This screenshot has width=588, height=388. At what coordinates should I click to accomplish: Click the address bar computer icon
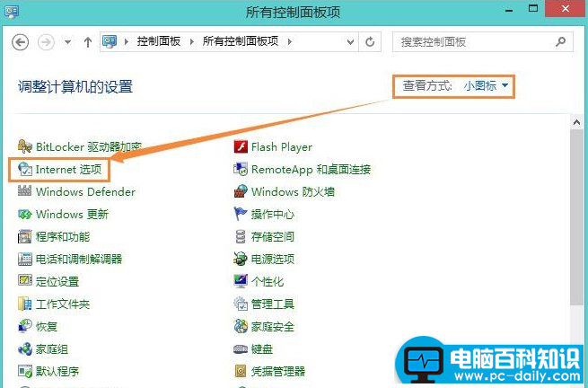(x=110, y=41)
